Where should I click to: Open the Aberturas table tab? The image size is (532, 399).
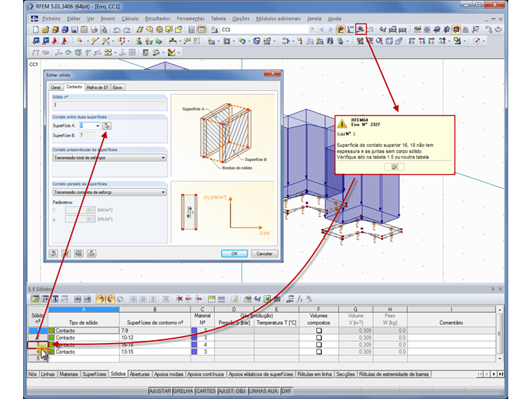139,374
